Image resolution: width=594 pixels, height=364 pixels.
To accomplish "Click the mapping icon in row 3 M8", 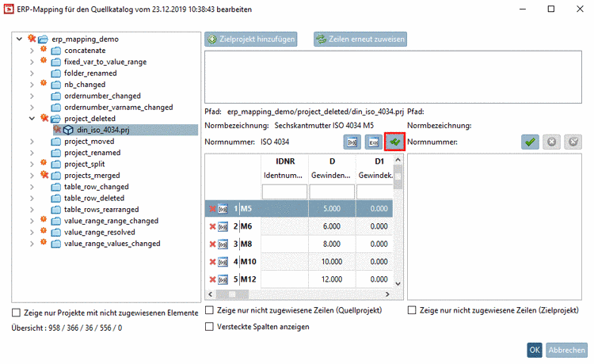I will pos(223,245).
